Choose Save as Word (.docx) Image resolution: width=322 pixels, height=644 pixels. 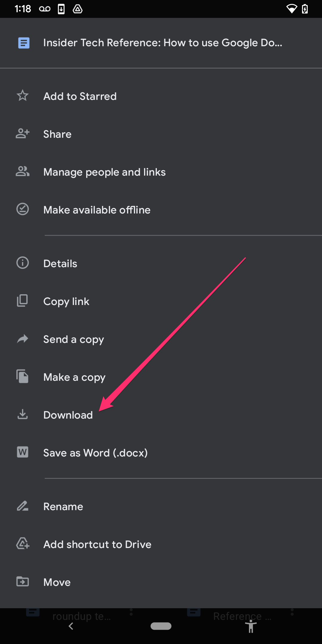[161, 453]
